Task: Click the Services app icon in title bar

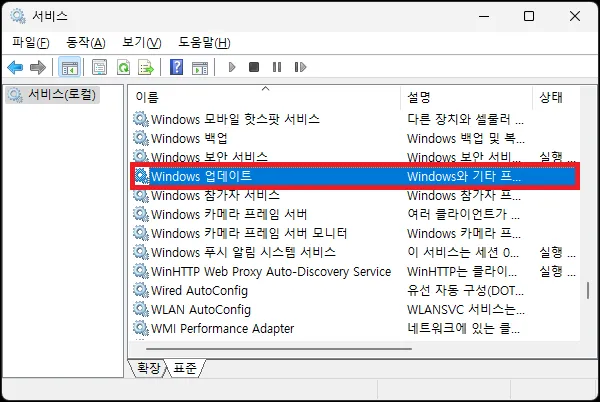Action: click(18, 16)
